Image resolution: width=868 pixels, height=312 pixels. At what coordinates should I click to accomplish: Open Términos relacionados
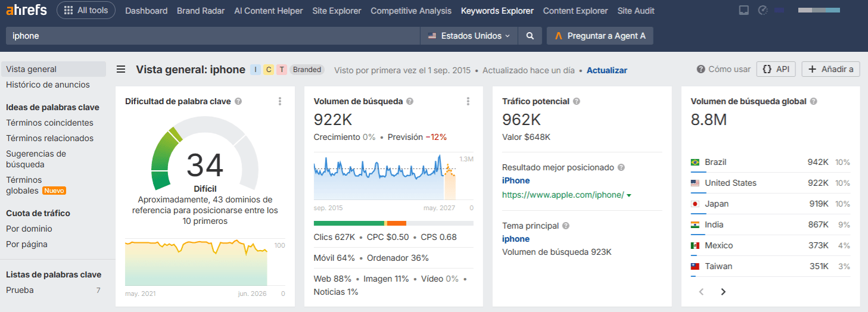point(49,138)
